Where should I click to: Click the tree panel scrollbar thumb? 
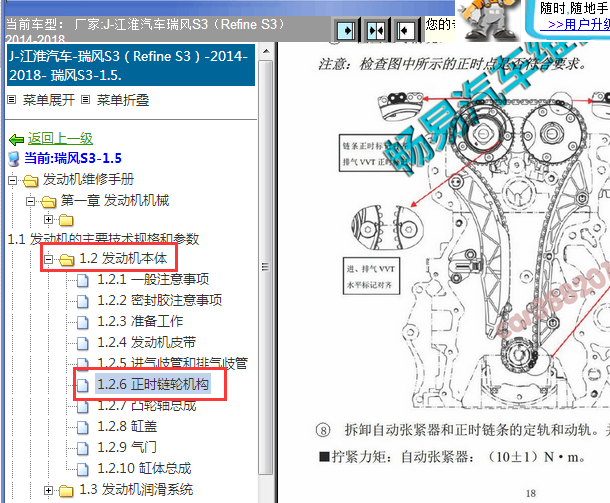tap(266, 267)
